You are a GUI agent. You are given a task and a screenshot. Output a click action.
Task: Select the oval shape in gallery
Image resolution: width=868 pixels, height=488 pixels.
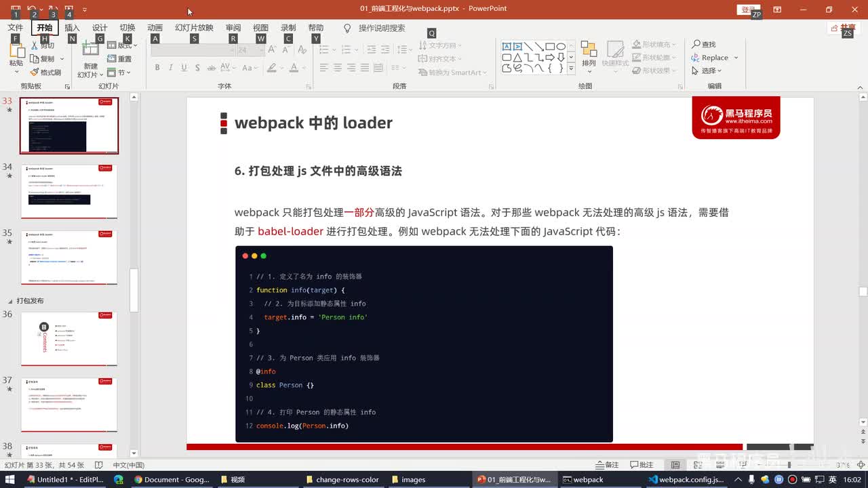coord(561,47)
